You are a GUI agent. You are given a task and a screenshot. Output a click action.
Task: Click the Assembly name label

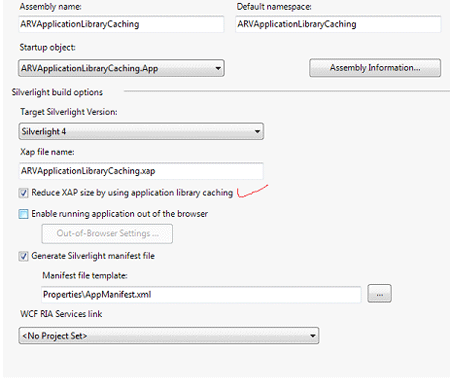click(x=50, y=7)
